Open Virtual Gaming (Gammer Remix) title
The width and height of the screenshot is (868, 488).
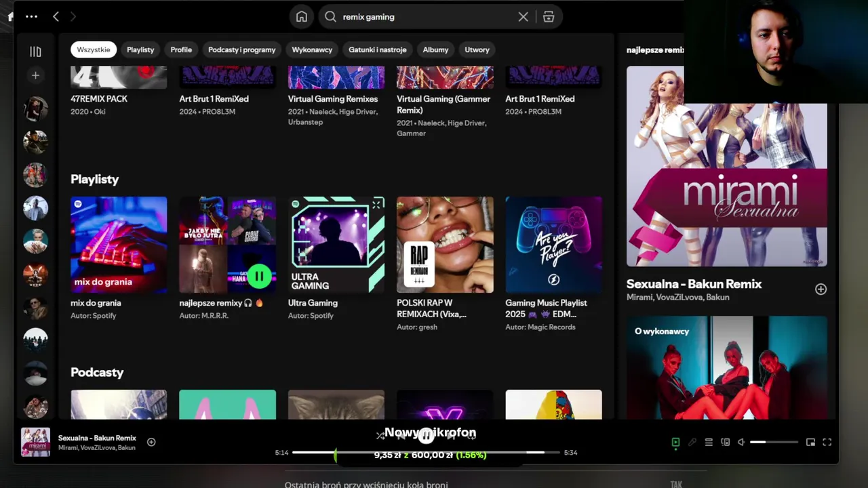443,104
